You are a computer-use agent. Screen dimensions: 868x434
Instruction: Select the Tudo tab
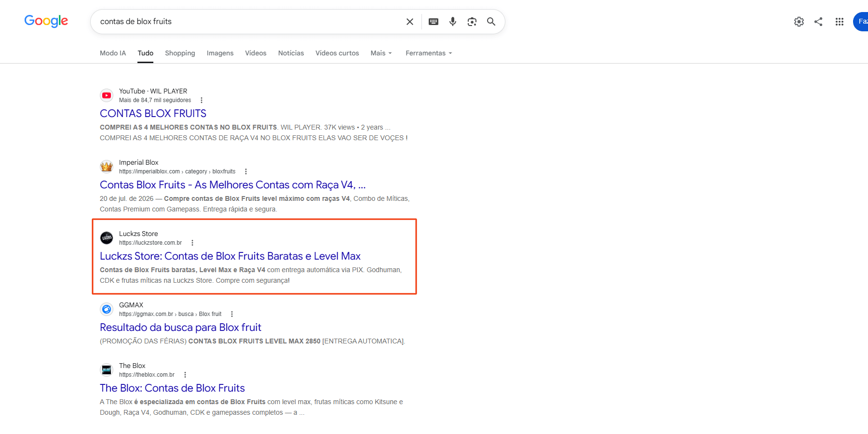[x=146, y=53]
